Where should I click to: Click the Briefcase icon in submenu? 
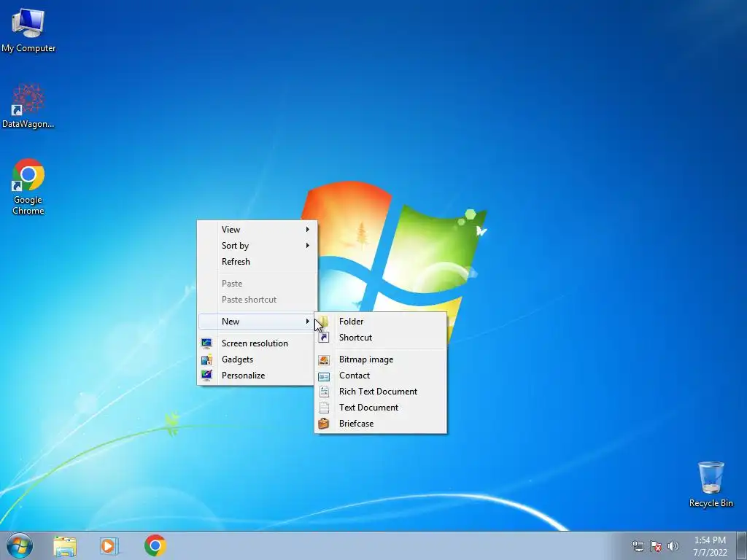[x=324, y=424]
